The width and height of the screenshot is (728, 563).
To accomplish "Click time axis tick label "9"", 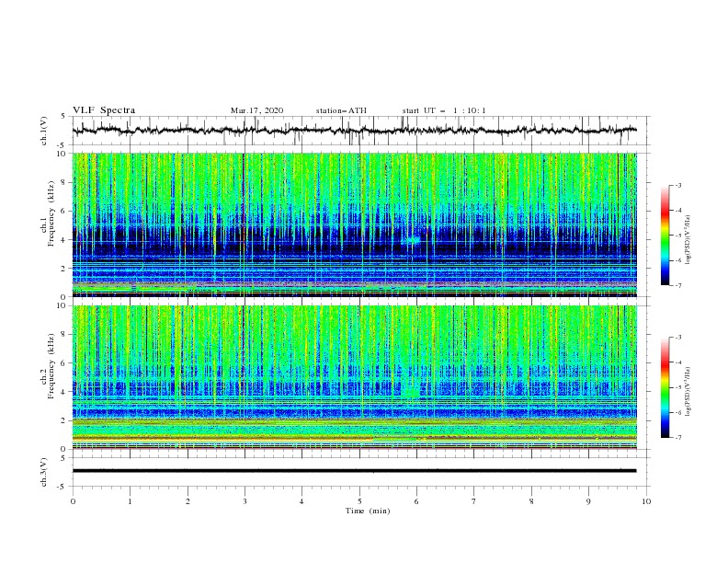I will coord(588,501).
